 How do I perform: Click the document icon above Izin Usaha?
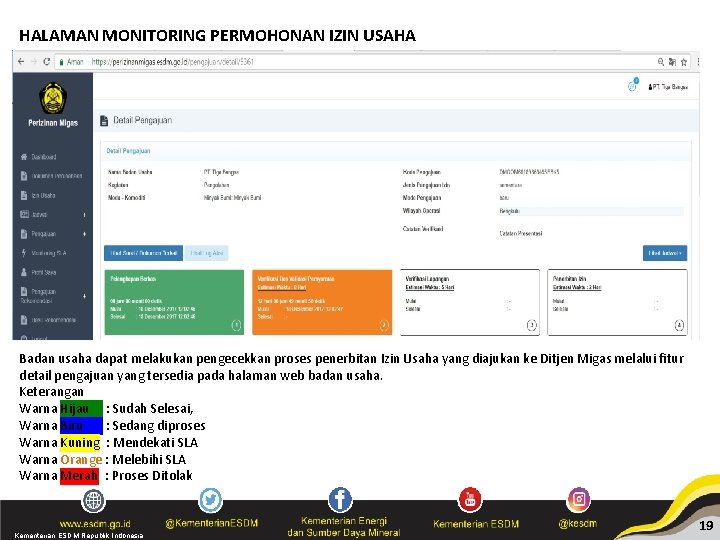coord(24,176)
